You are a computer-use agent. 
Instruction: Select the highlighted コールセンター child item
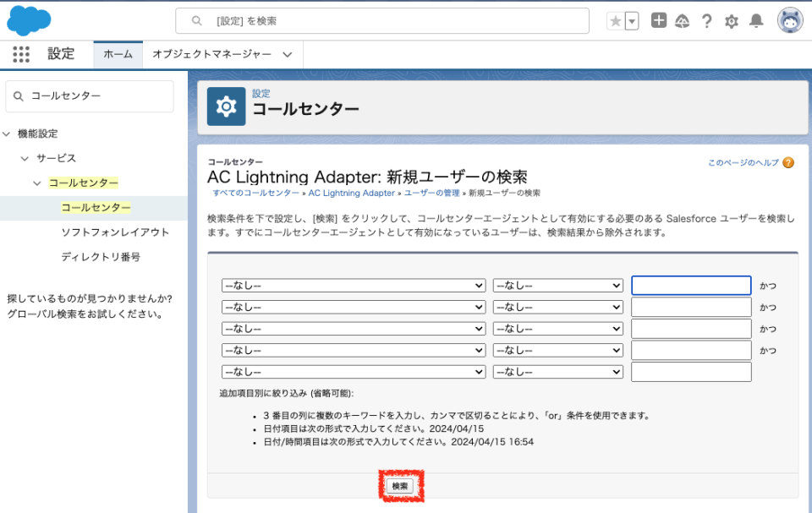coord(96,208)
